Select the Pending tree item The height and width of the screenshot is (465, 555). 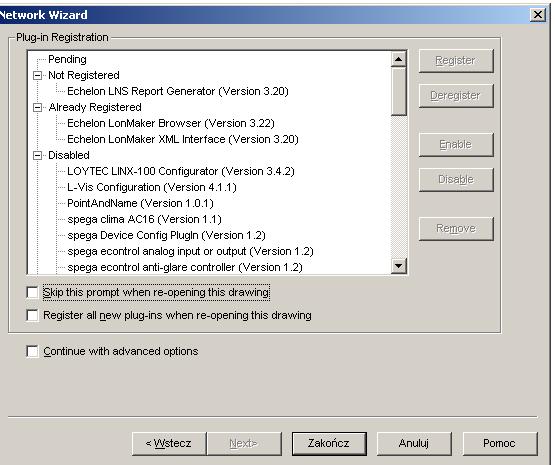tap(67, 59)
